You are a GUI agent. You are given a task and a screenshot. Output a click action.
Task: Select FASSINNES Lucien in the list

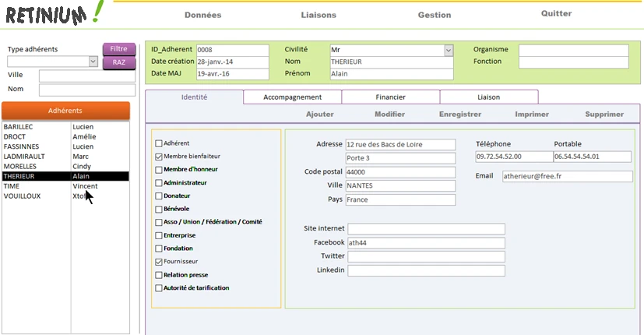click(65, 146)
